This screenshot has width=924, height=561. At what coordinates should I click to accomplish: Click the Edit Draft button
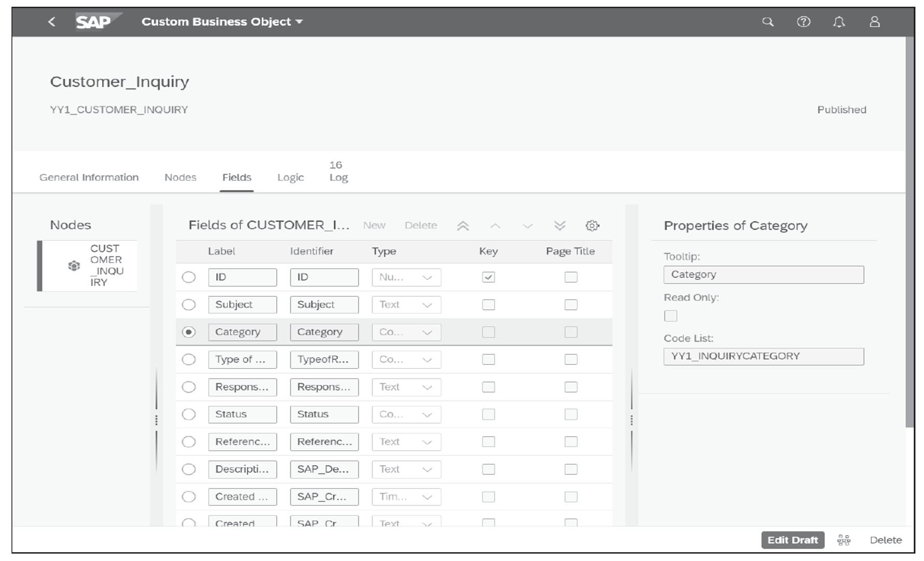pos(792,539)
